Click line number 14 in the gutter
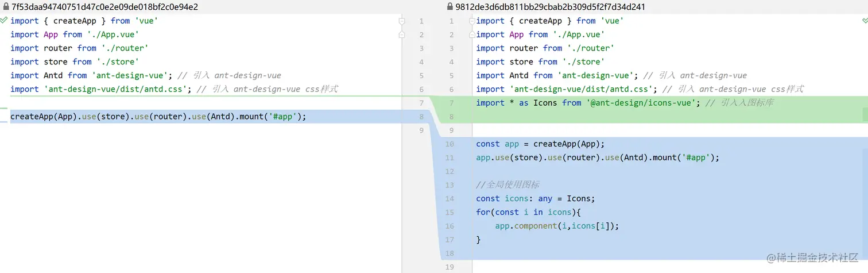The image size is (868, 273). coord(449,199)
